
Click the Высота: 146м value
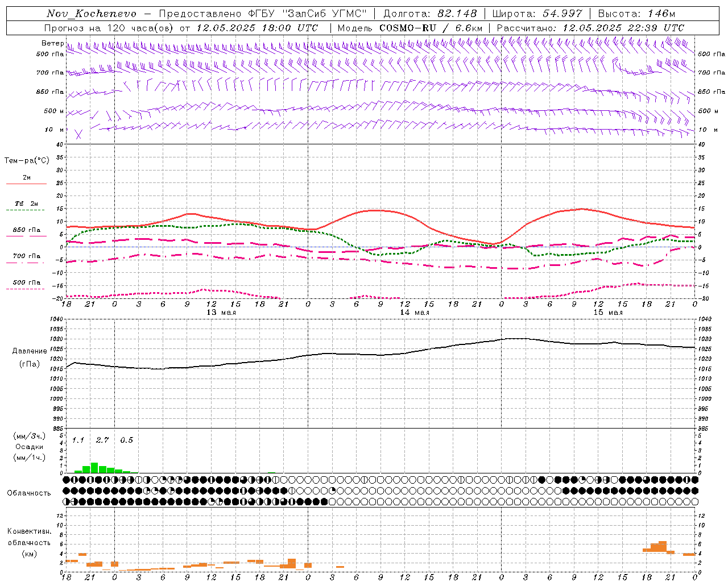click(636, 14)
